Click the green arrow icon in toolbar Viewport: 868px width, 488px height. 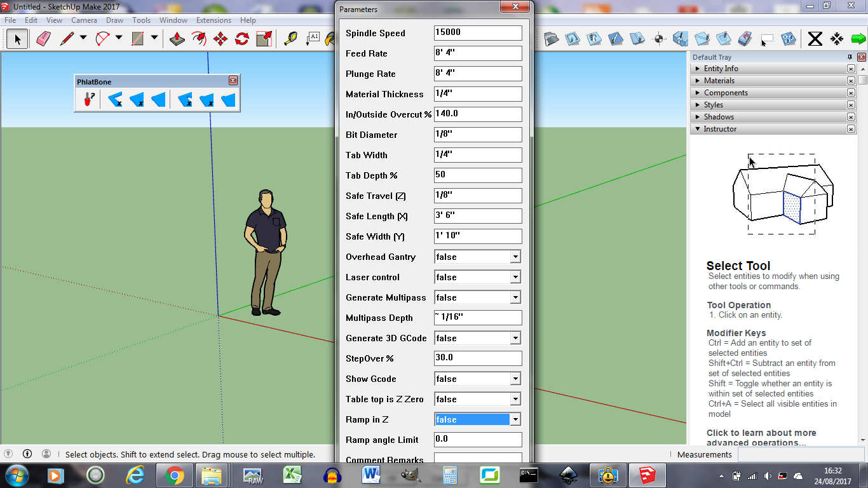858,39
